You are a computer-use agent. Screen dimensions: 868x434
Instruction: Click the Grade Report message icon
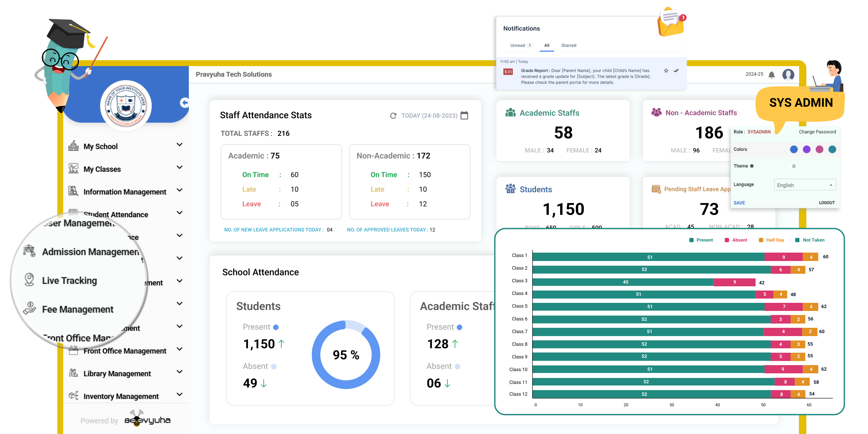point(508,72)
